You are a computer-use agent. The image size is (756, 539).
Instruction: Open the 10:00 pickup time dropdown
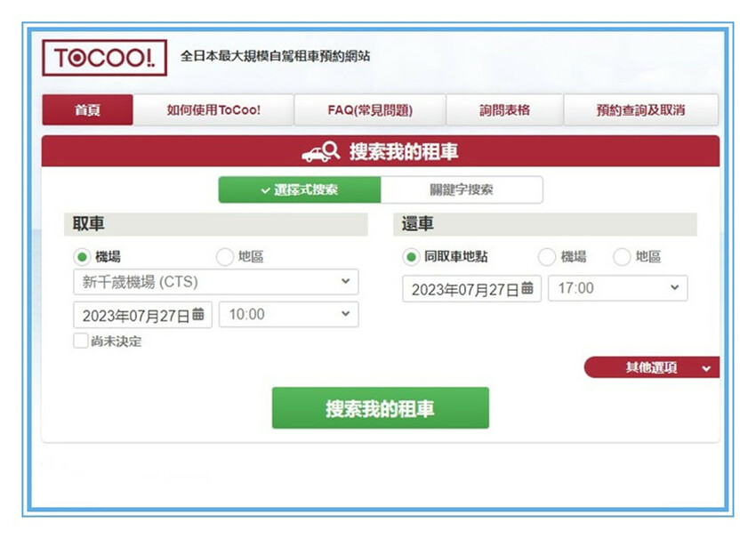pos(288,315)
